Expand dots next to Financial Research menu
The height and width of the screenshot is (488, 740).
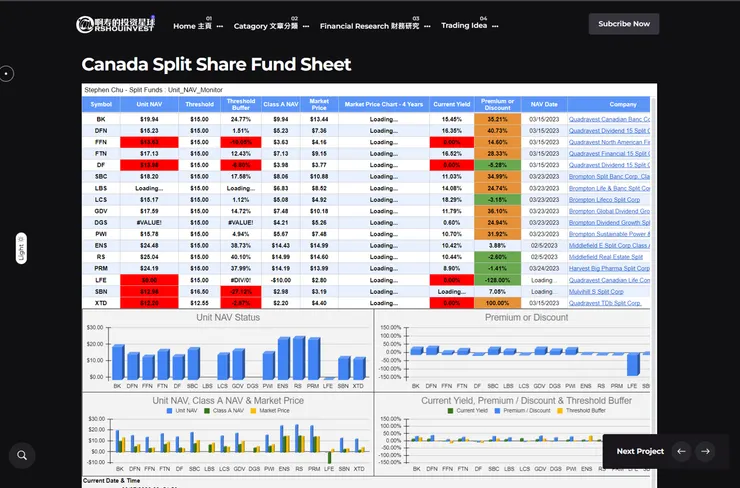coord(427,26)
